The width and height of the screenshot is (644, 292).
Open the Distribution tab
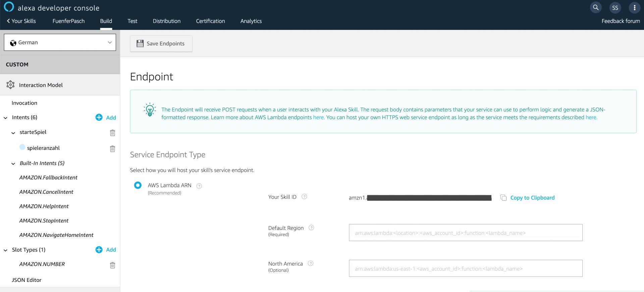(166, 21)
